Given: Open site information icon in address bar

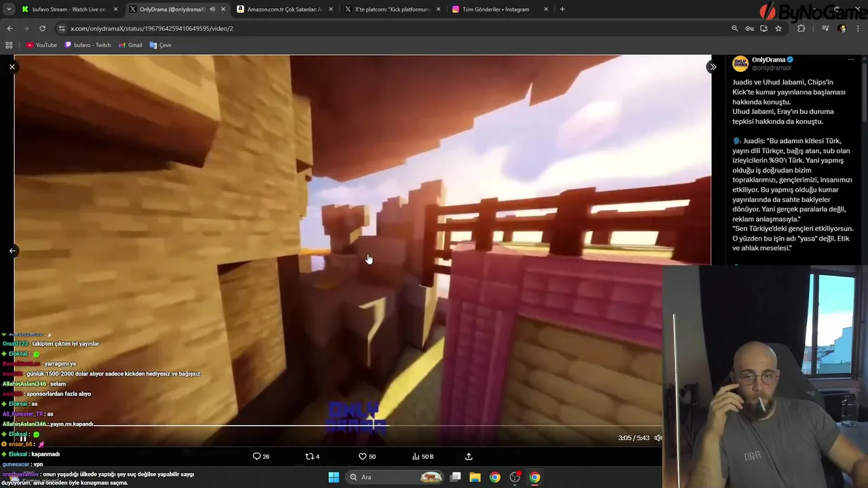Looking at the screenshot, I should coord(62,28).
